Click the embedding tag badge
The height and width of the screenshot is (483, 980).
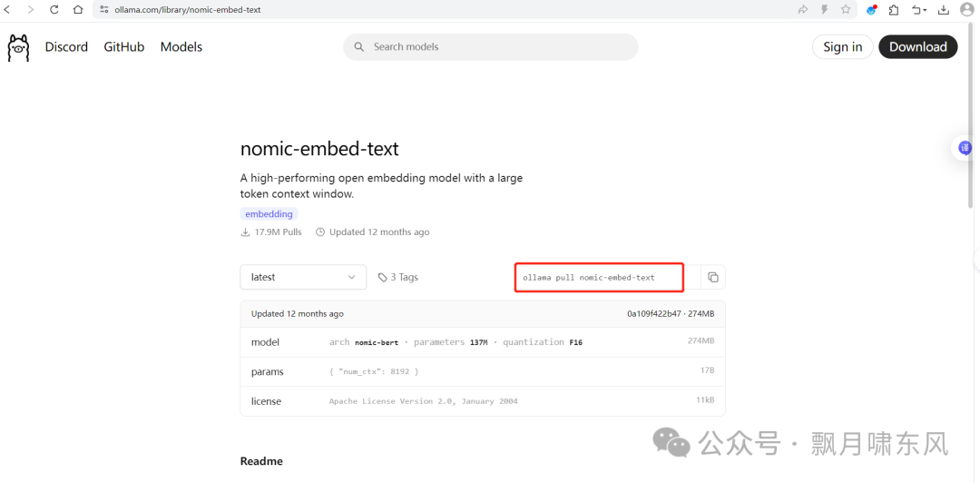269,214
